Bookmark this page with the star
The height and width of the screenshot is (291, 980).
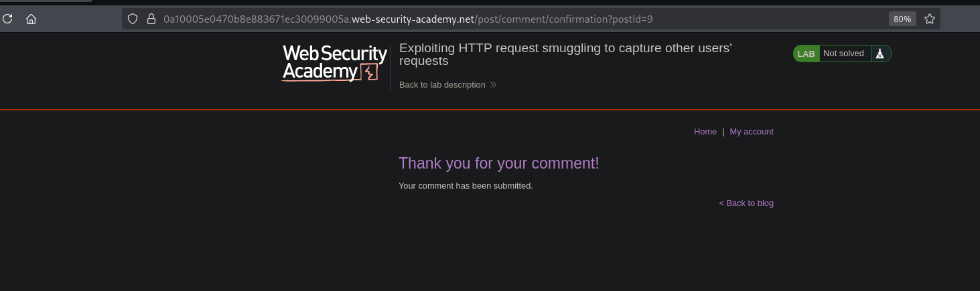click(930, 19)
